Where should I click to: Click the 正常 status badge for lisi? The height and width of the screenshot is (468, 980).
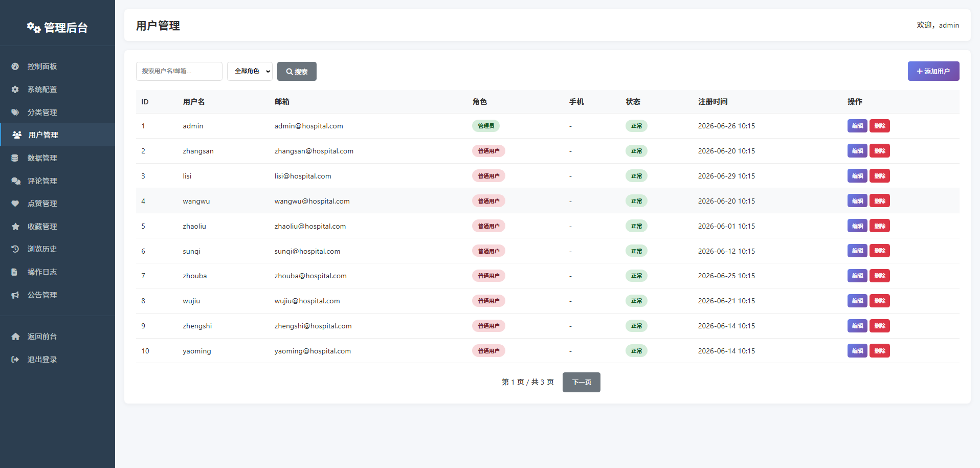(636, 176)
